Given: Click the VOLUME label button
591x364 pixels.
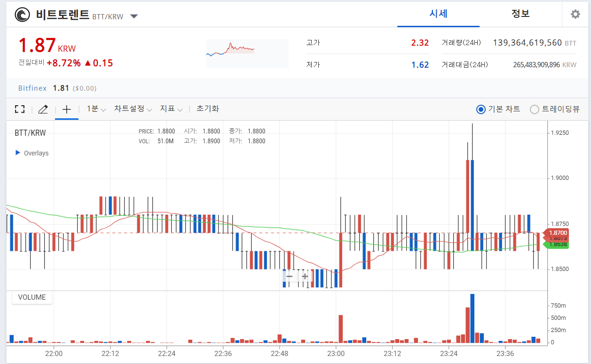Looking at the screenshot, I should [x=32, y=297].
